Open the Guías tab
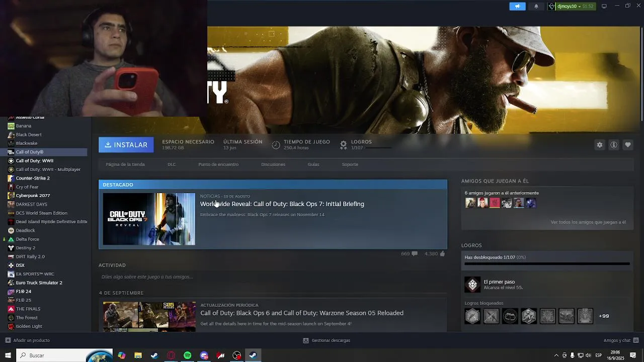644x362 pixels. [x=313, y=164]
